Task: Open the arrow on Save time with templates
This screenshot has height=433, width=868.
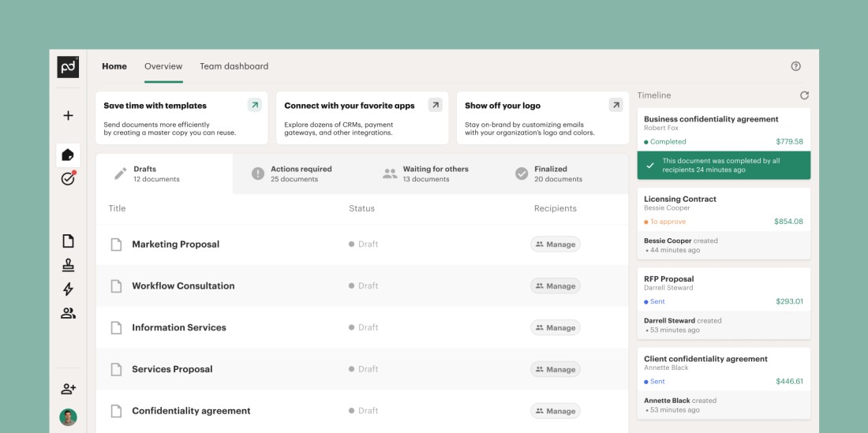Action: coord(255,105)
